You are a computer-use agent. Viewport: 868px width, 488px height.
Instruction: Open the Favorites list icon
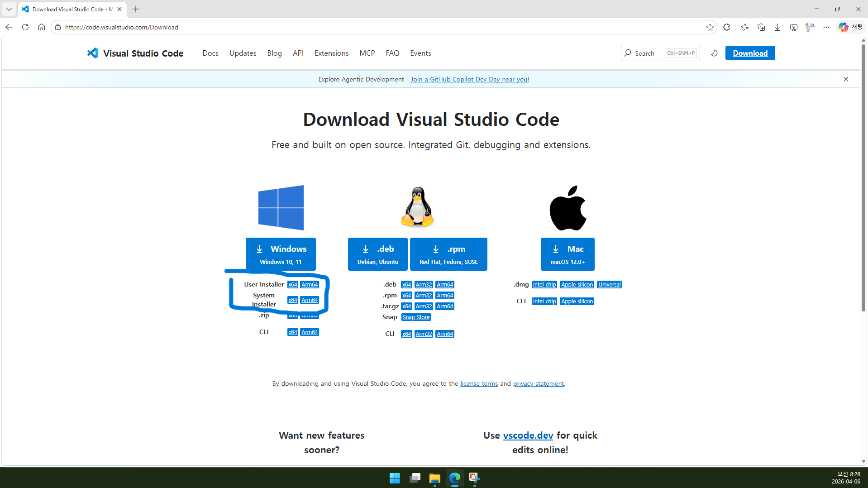(x=745, y=27)
